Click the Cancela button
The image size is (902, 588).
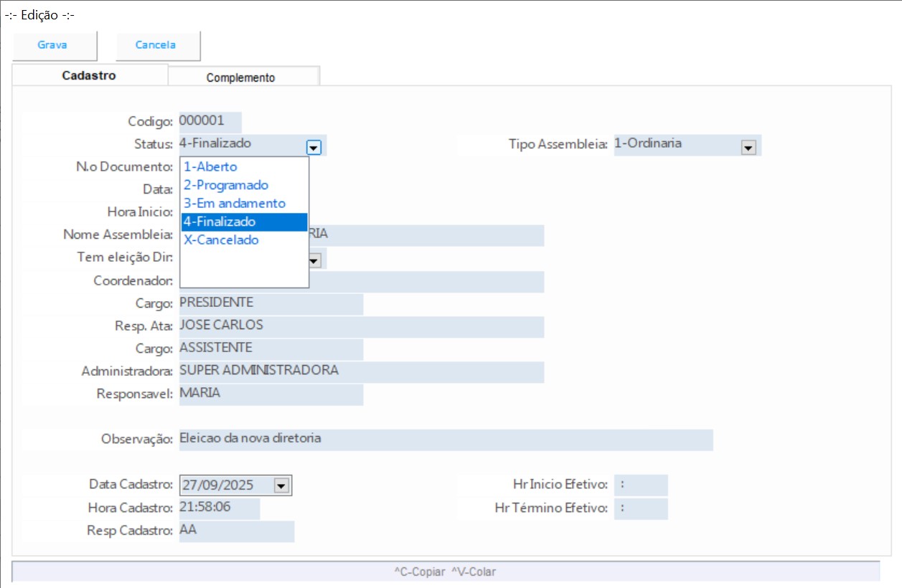tap(157, 45)
